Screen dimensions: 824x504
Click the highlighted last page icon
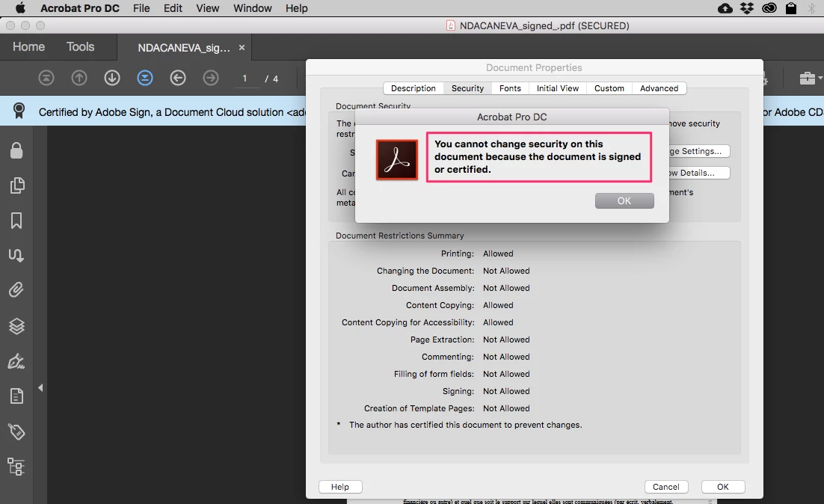pos(145,79)
